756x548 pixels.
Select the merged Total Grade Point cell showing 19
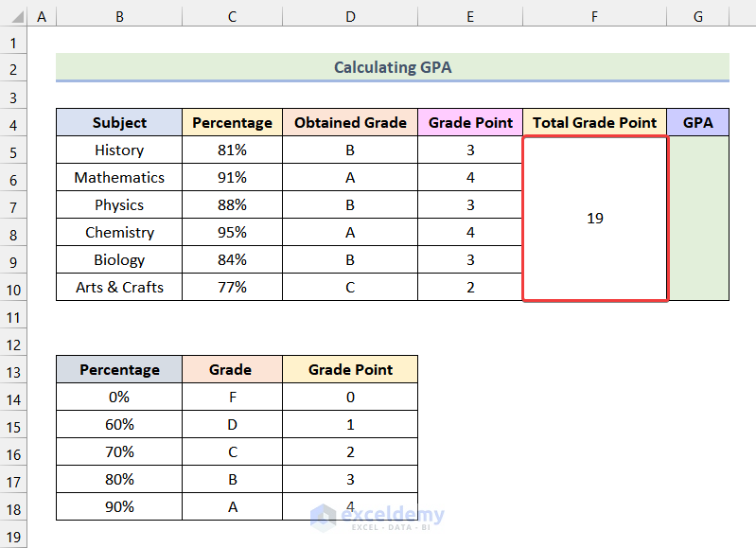[594, 219]
